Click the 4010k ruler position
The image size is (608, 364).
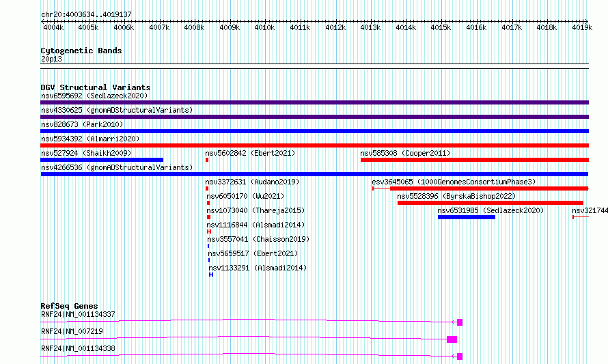click(x=264, y=27)
